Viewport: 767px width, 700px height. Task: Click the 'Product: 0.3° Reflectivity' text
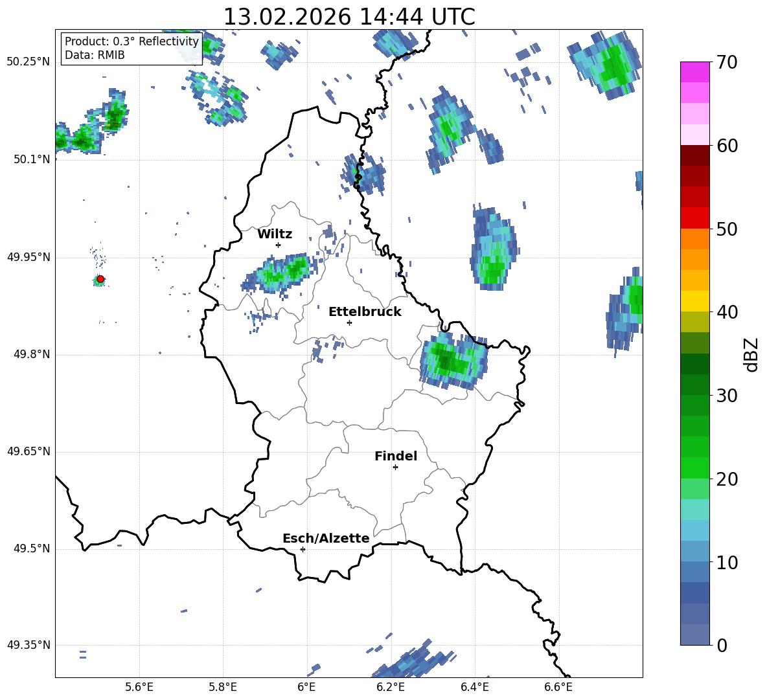(x=132, y=41)
